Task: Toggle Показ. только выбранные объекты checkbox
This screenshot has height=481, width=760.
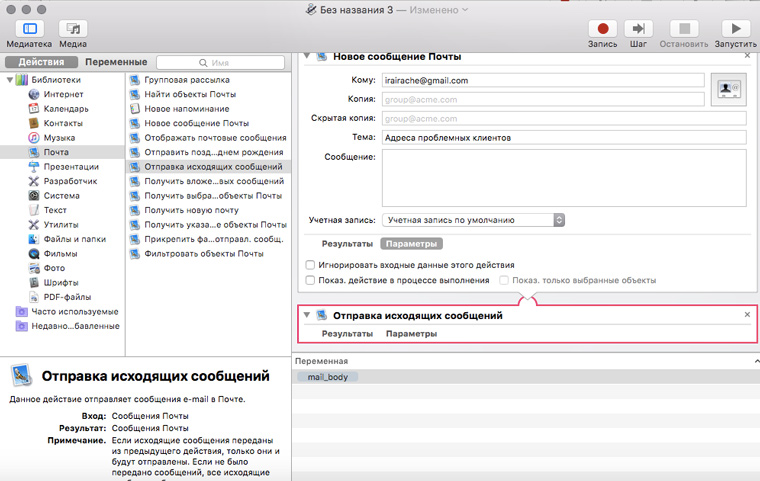Action: 505,281
